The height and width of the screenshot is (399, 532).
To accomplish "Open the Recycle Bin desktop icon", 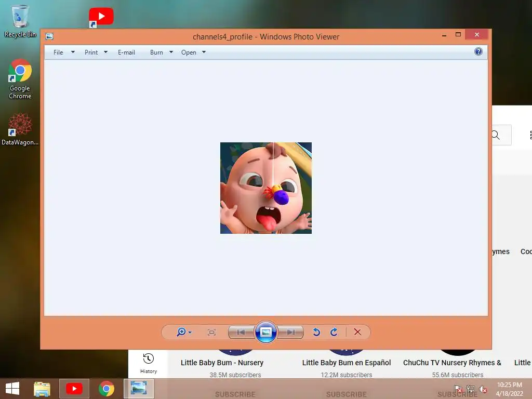I will [20, 21].
